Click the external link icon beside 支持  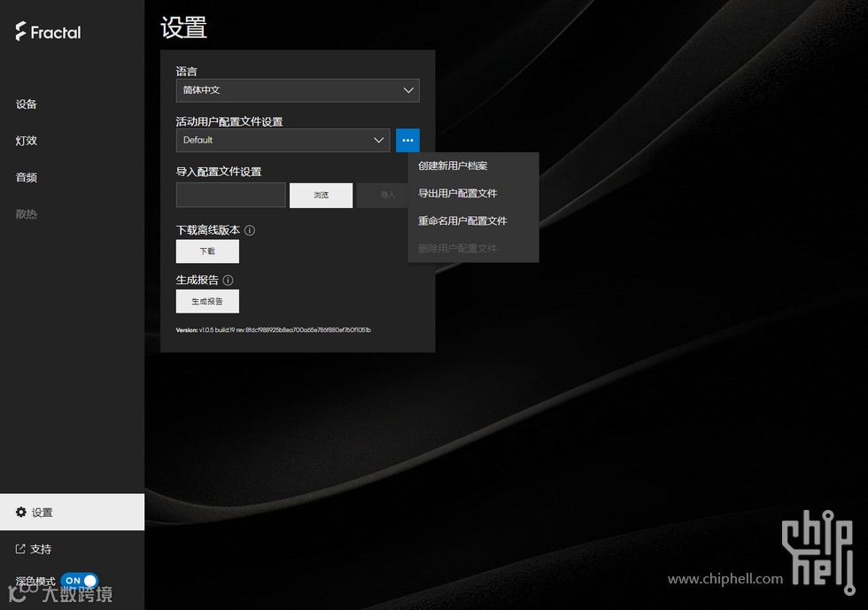pyautogui.click(x=20, y=549)
